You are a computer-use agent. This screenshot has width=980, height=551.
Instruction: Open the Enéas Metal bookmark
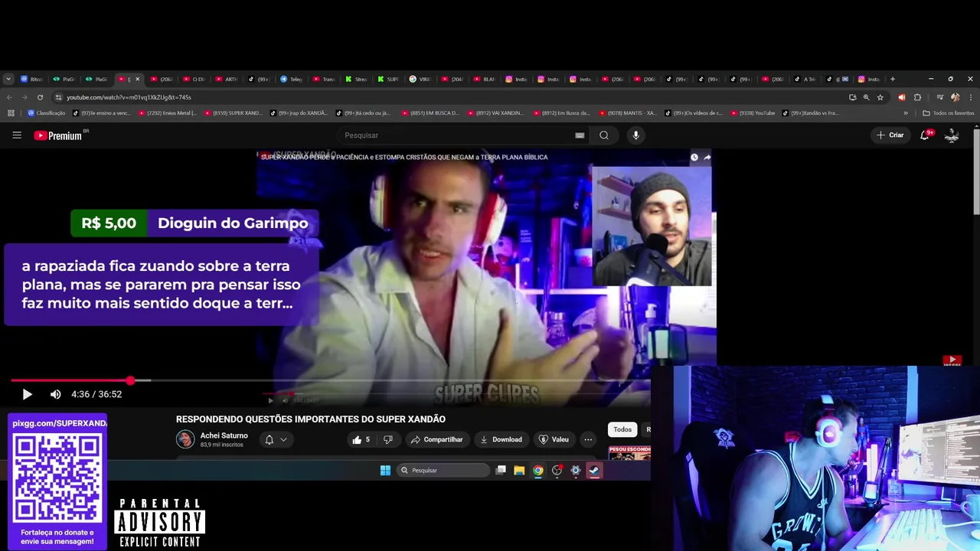pyautogui.click(x=167, y=113)
